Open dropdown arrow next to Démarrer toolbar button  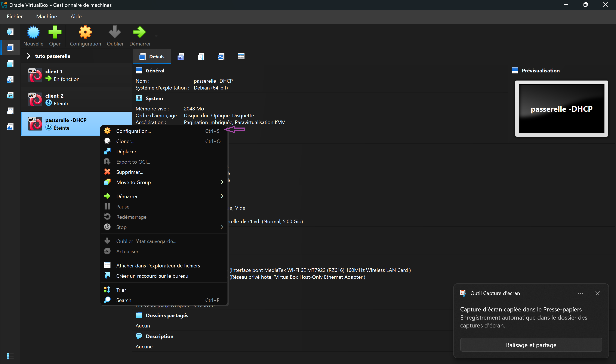[x=156, y=36]
